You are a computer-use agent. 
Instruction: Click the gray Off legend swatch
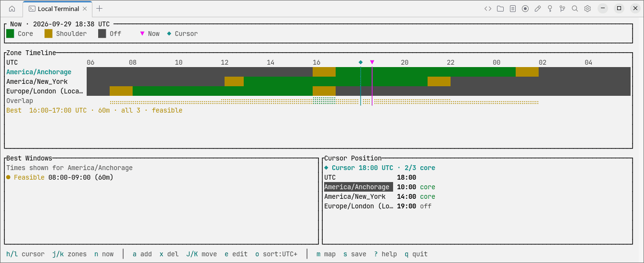102,34
